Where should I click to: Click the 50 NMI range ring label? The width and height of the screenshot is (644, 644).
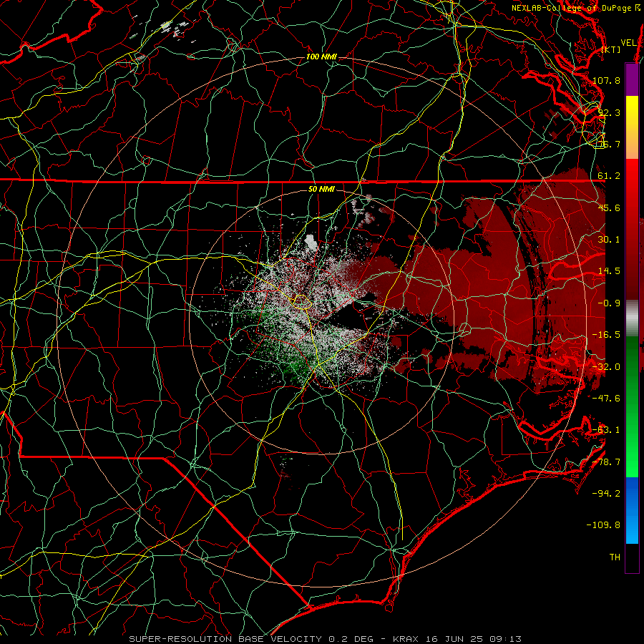[x=321, y=190]
